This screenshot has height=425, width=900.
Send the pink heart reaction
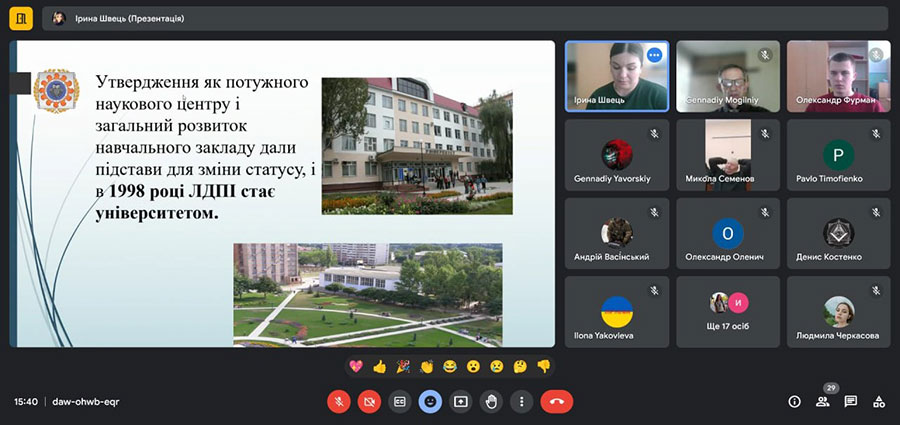356,366
